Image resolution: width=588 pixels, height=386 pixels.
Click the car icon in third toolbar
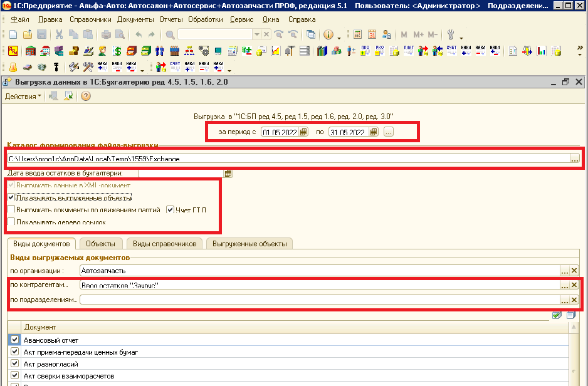pos(28,67)
